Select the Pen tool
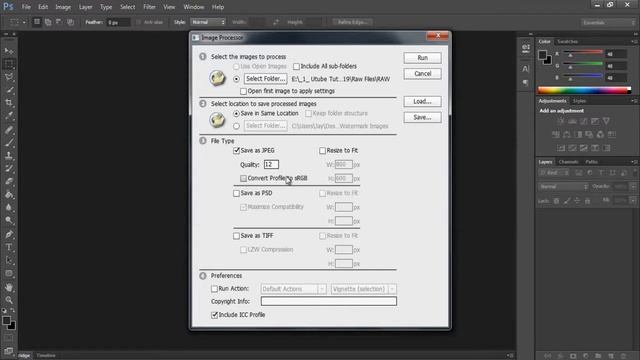Viewport: 640px width, 360px height. click(x=9, y=234)
